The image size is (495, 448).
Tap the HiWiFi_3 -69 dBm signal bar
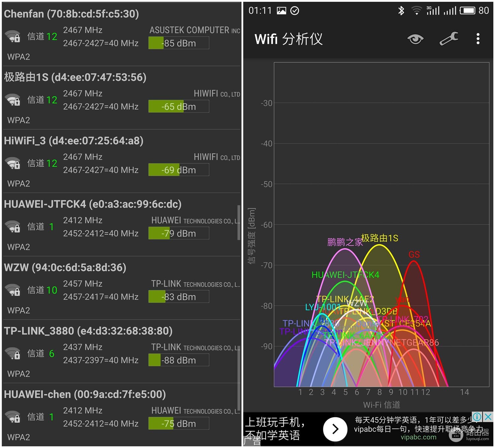click(179, 170)
